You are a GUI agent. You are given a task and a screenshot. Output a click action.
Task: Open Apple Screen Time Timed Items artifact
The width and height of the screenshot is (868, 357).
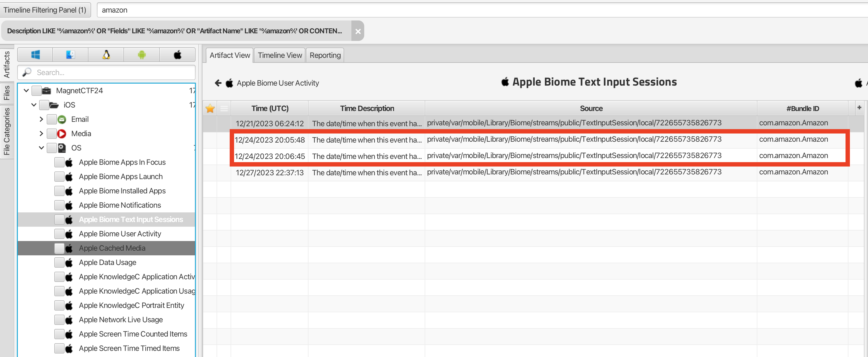129,348
